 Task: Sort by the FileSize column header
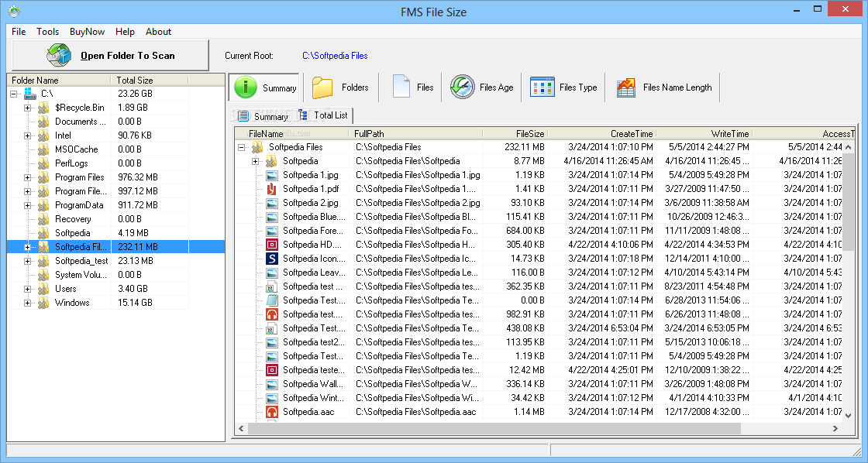pos(515,133)
